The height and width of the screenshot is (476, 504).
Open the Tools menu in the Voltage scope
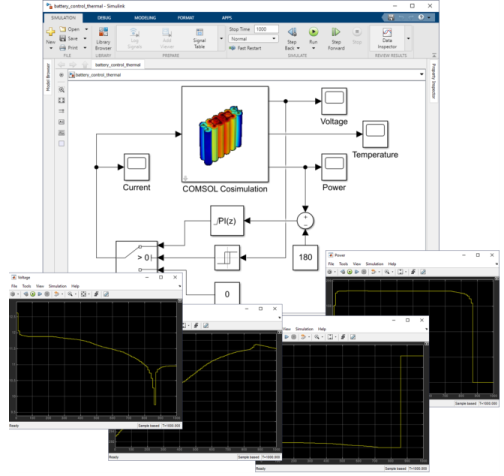(26, 286)
